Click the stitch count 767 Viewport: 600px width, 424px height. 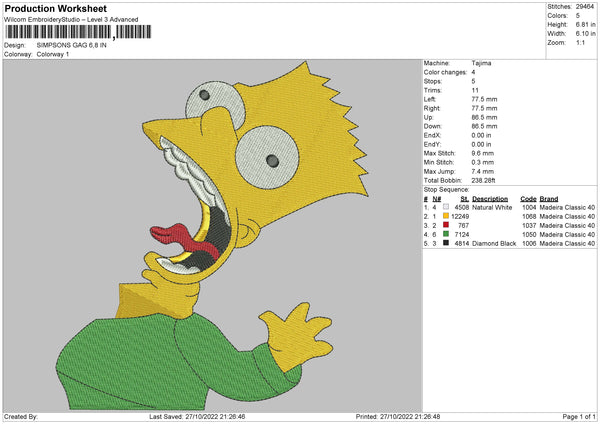pyautogui.click(x=463, y=225)
